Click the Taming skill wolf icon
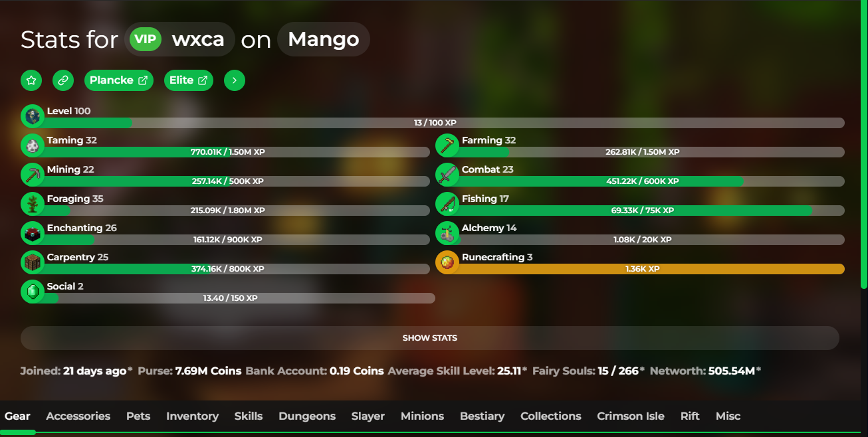The height and width of the screenshot is (437, 868). [32, 145]
